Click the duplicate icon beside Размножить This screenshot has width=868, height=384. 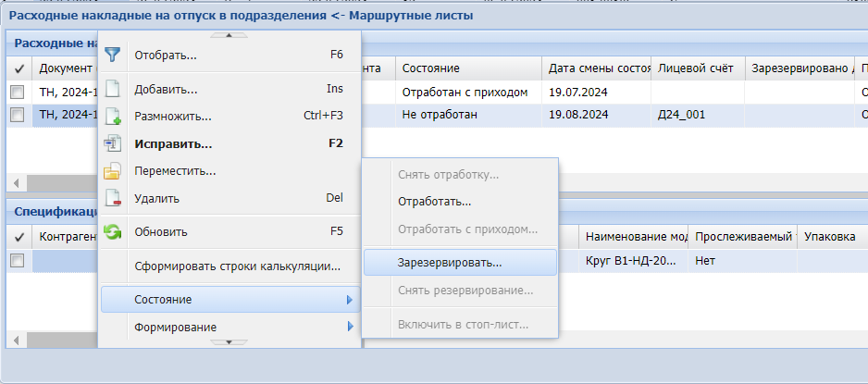click(113, 117)
